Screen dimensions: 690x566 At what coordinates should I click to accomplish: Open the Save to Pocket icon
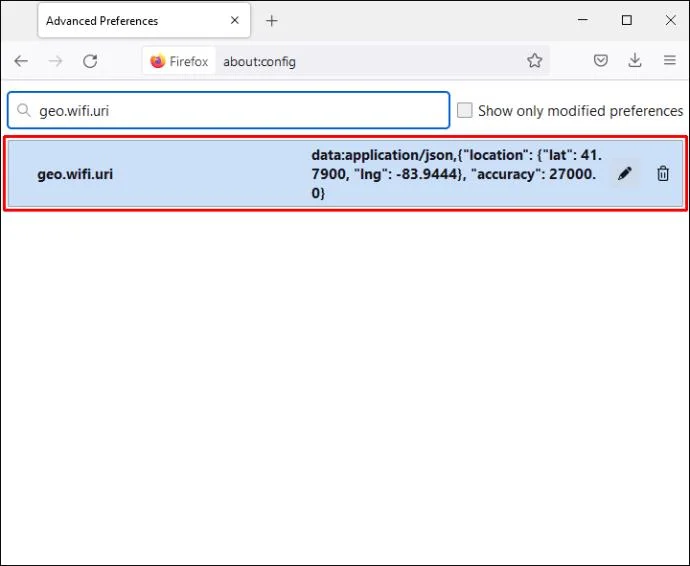(601, 60)
